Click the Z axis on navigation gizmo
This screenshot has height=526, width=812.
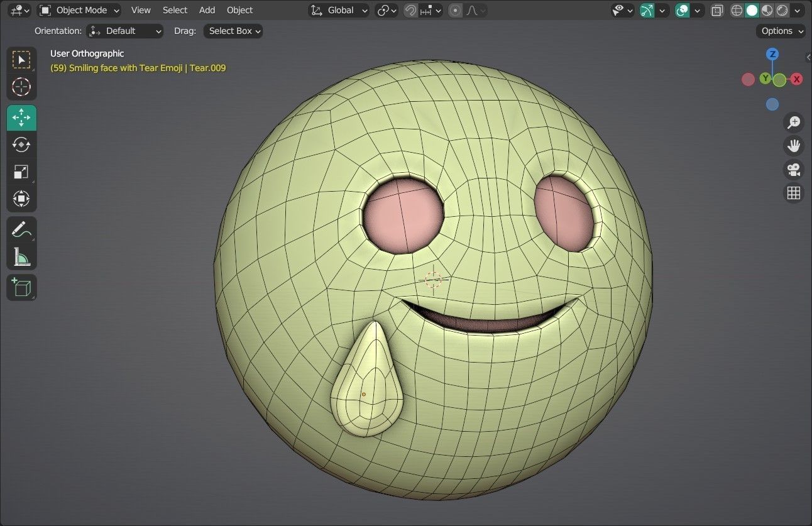[773, 54]
